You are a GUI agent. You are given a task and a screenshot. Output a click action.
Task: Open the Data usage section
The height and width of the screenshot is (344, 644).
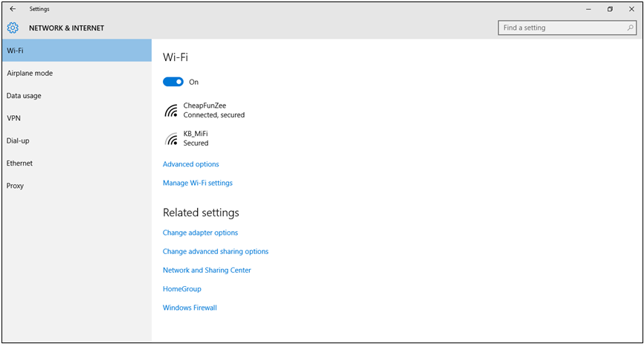point(77,96)
